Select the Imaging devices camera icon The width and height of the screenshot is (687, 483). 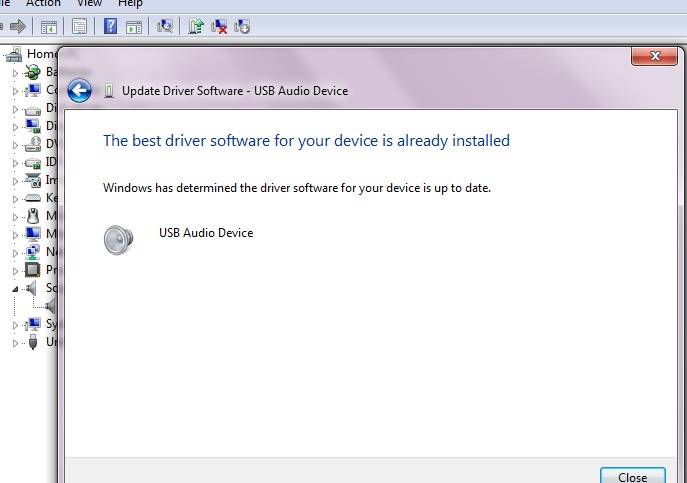pyautogui.click(x=32, y=180)
